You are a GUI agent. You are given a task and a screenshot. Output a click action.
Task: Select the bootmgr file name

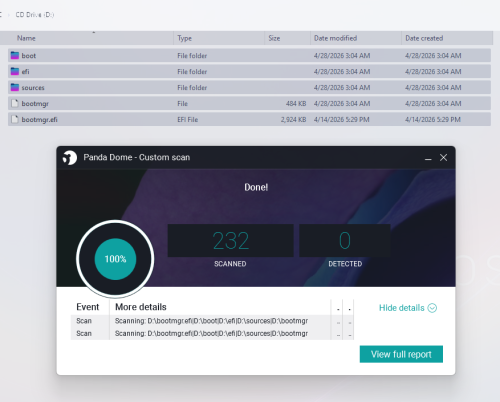tap(35, 104)
